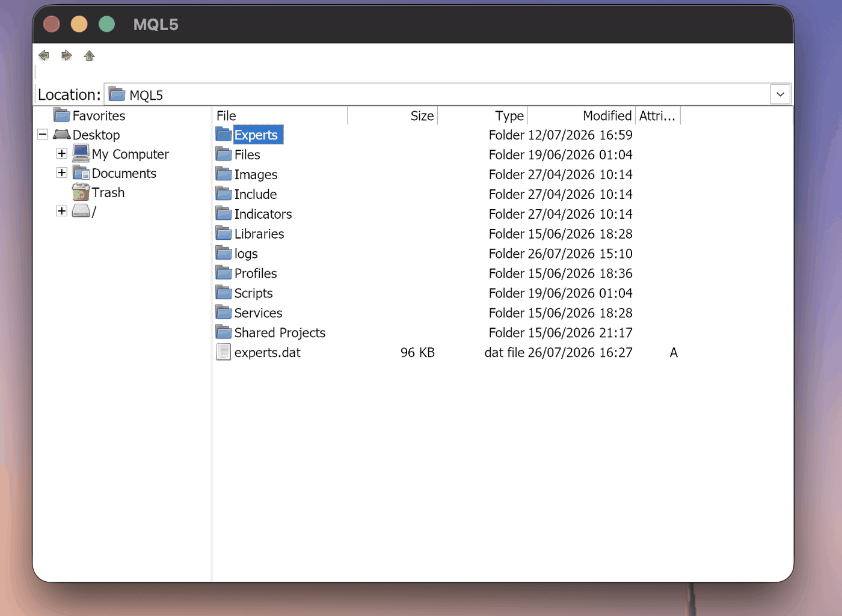This screenshot has width=842, height=616.
Task: Select the Experts folder name
Action: point(256,135)
